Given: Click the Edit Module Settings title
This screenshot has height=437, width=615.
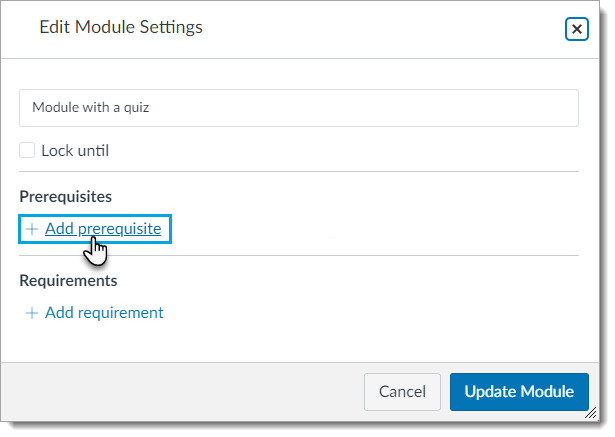Looking at the screenshot, I should (x=120, y=28).
